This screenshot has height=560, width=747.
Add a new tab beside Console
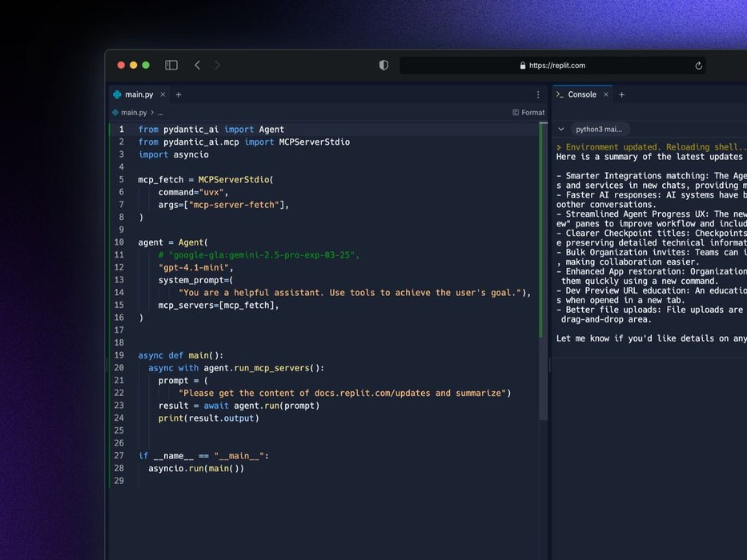click(621, 94)
